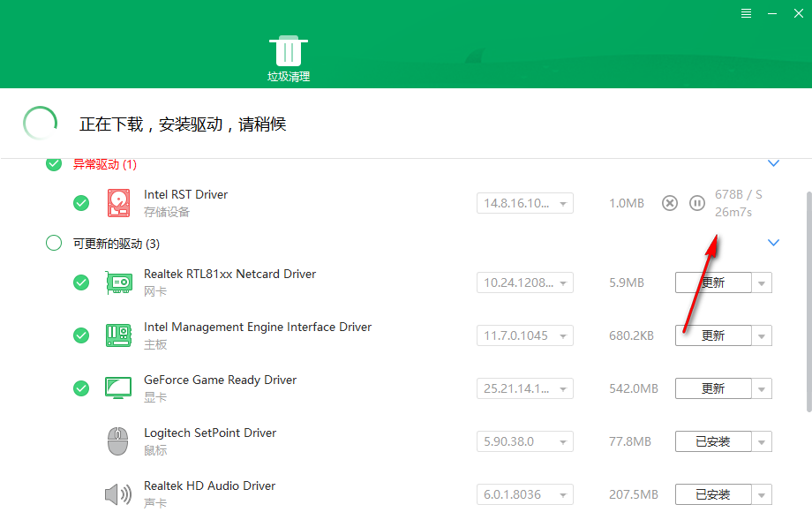Click the motherboard icon for Intel Management Engine
Screen dimensions: 812x512
118,335
